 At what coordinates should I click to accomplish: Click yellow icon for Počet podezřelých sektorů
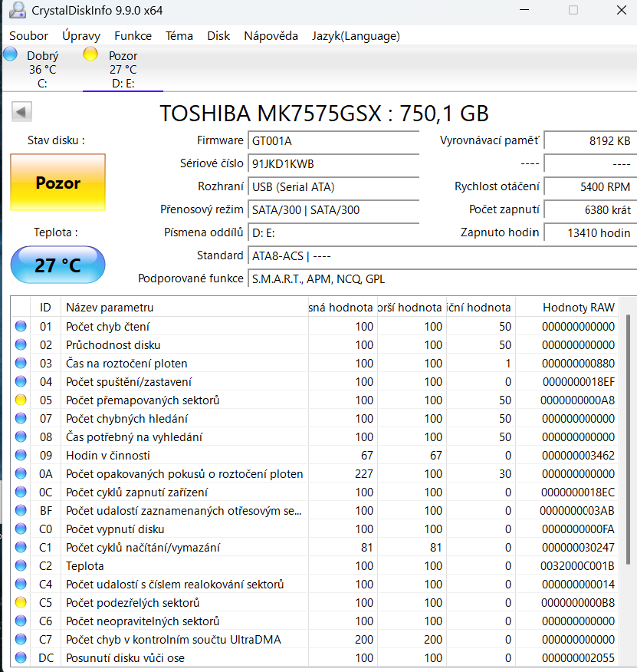click(21, 602)
